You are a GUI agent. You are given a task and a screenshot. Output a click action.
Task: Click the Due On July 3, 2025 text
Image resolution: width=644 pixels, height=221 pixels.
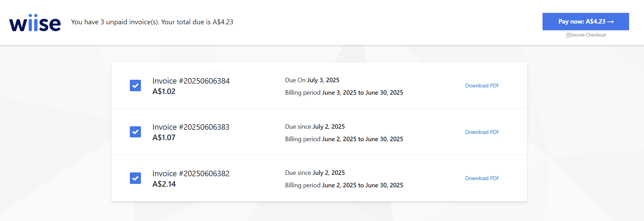click(x=312, y=80)
